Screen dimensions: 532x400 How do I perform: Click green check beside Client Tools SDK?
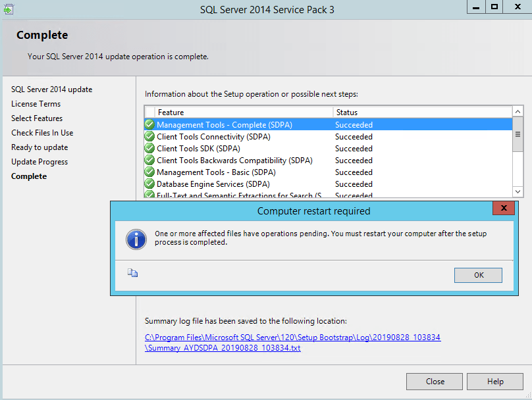(x=149, y=149)
